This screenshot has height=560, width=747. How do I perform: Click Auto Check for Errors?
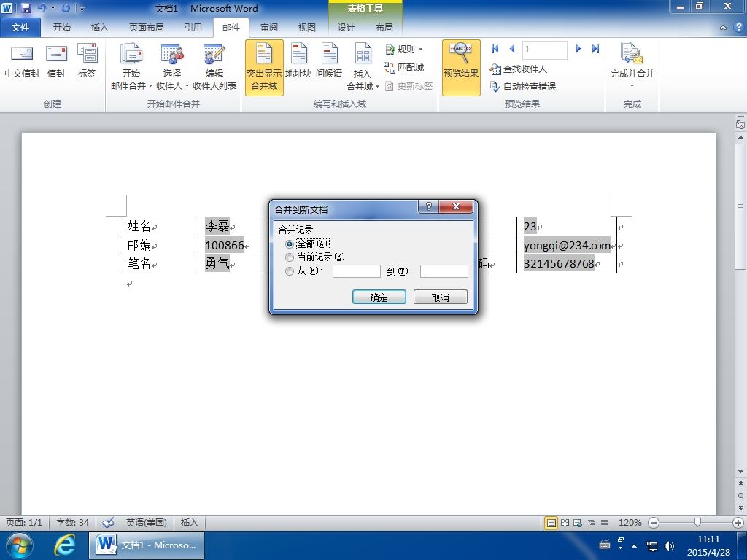522,86
